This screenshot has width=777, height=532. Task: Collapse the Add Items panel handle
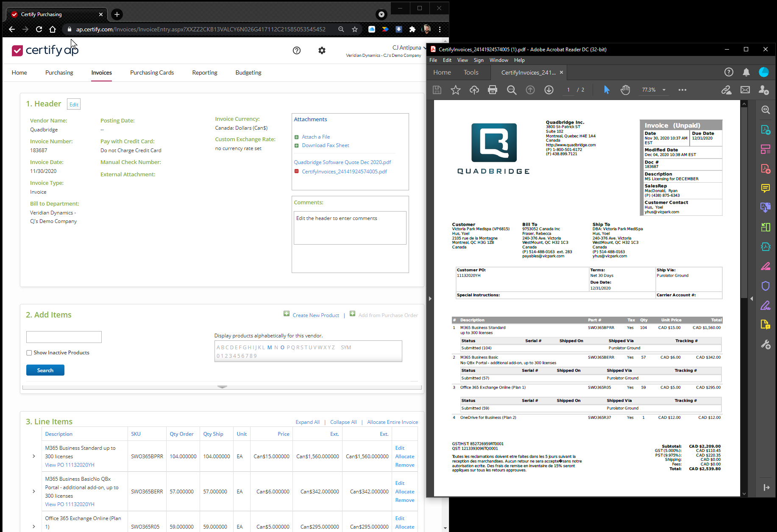pyautogui.click(x=222, y=387)
